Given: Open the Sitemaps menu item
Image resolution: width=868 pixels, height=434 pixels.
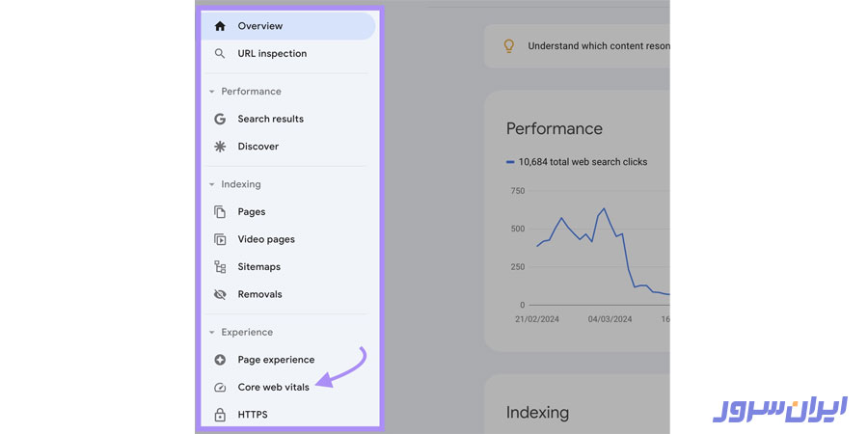Looking at the screenshot, I should point(259,267).
